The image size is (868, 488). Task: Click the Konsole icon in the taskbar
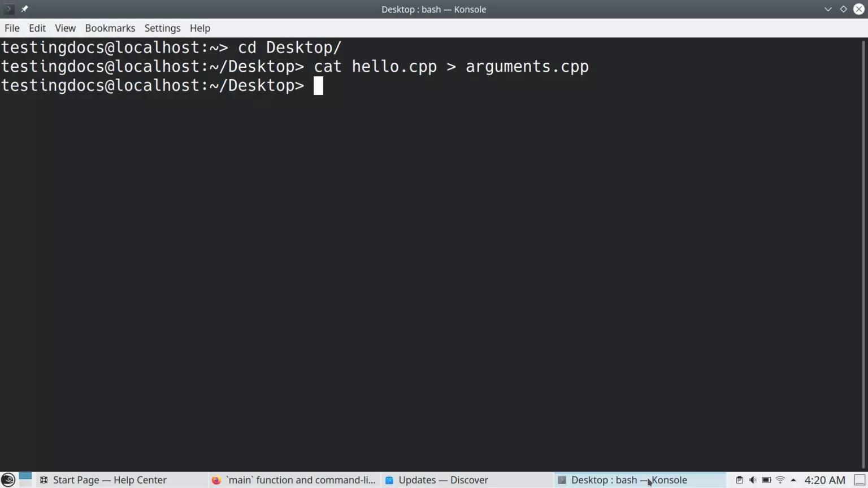coord(562,480)
